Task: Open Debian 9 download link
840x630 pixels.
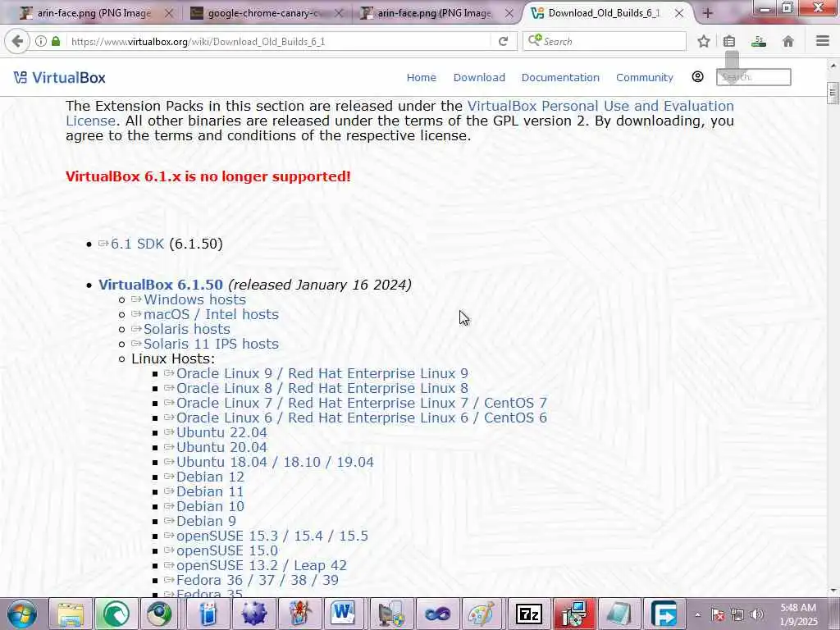Action: (206, 521)
